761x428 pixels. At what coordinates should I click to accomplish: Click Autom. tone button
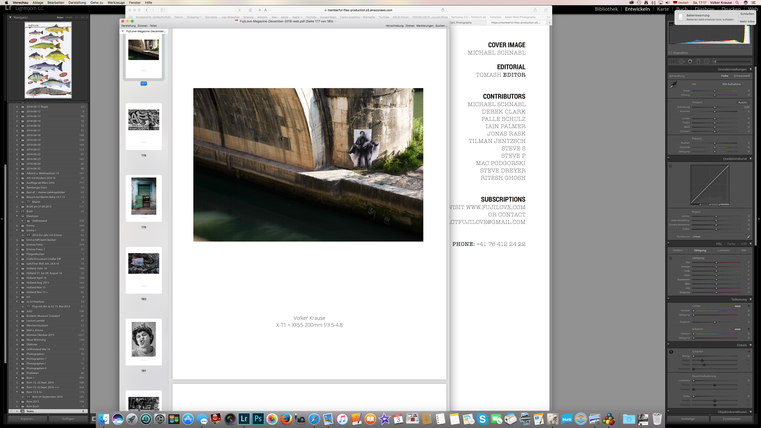coord(743,102)
